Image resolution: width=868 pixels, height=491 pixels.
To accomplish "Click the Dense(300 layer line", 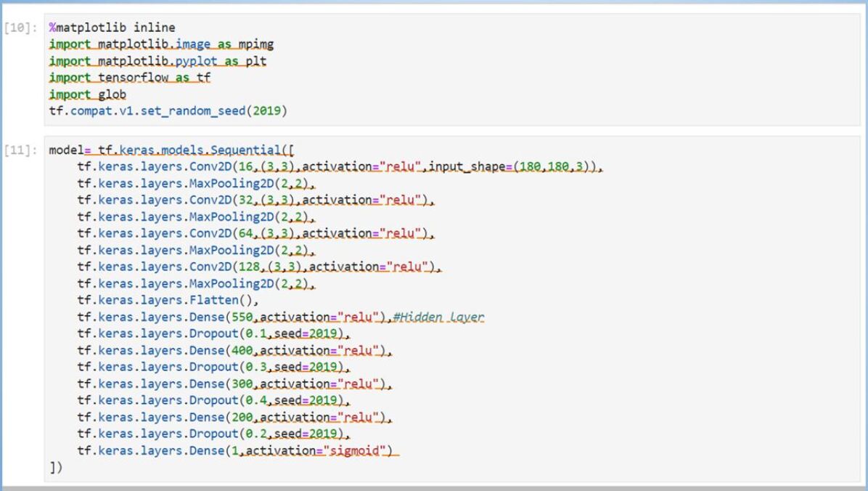I will pyautogui.click(x=234, y=384).
